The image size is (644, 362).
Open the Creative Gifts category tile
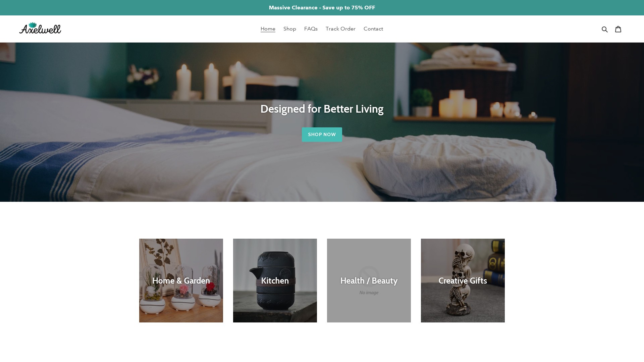coord(463,280)
